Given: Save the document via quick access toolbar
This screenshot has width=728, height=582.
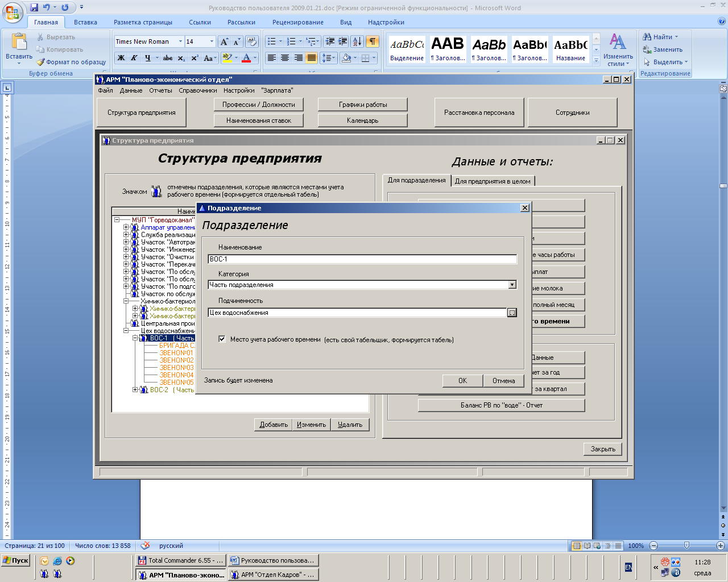Looking at the screenshot, I should (34, 7).
